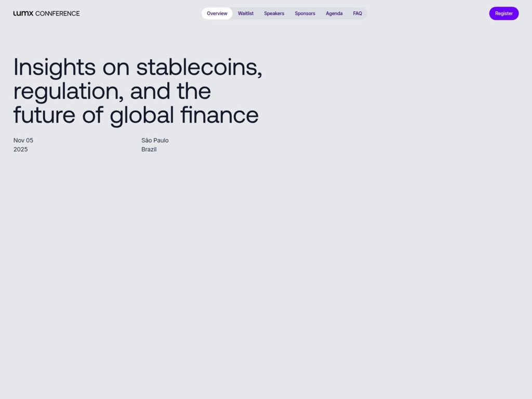Image resolution: width=532 pixels, height=399 pixels.
Task: Click the CONFERENCE wordmark text
Action: tap(57, 14)
